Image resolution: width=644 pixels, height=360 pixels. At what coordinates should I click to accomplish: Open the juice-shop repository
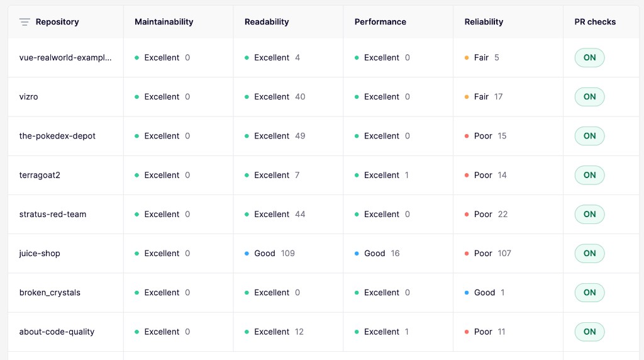point(40,254)
